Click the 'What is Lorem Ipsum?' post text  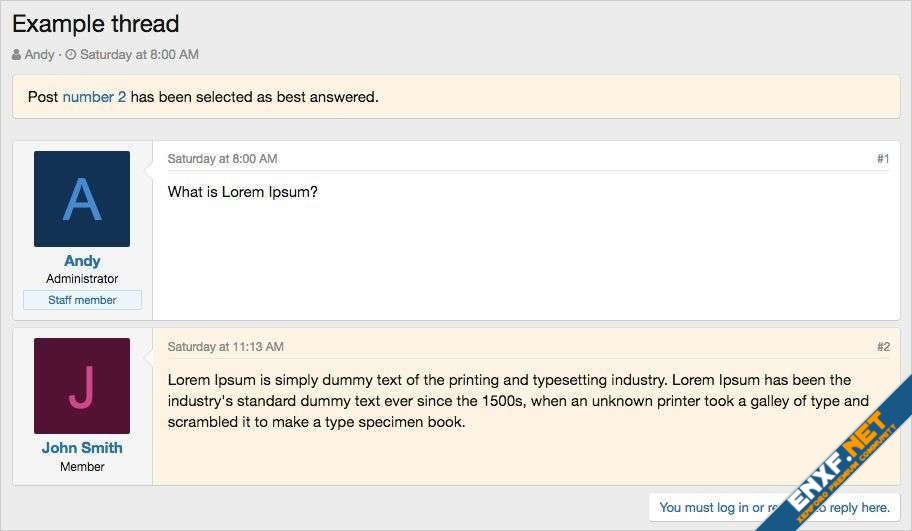point(242,192)
